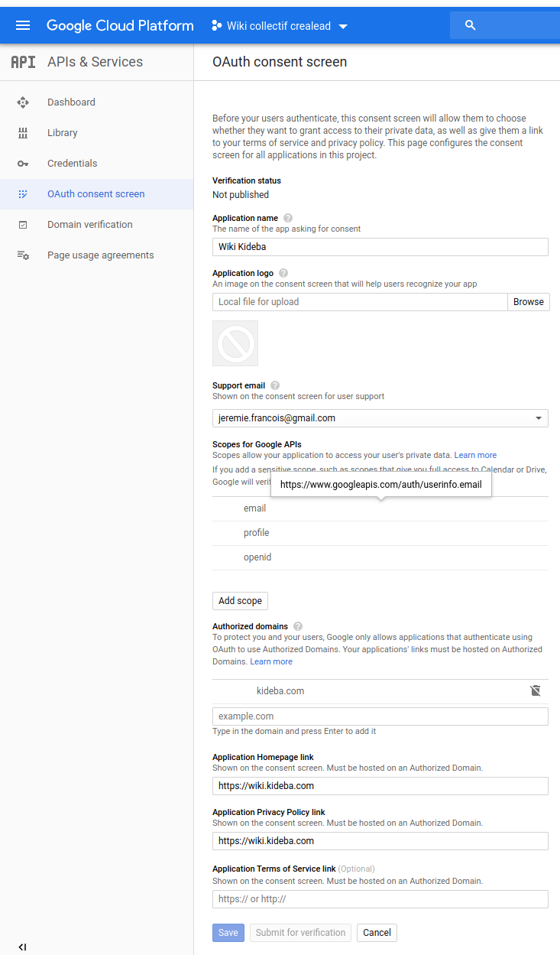
Task: Click the Google Cloud Platform title
Action: [x=120, y=25]
